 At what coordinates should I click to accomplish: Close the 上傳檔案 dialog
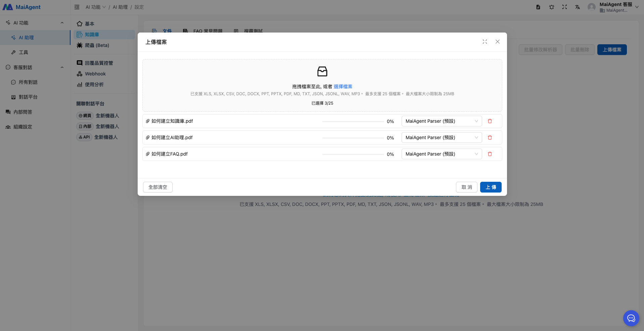pos(497,42)
